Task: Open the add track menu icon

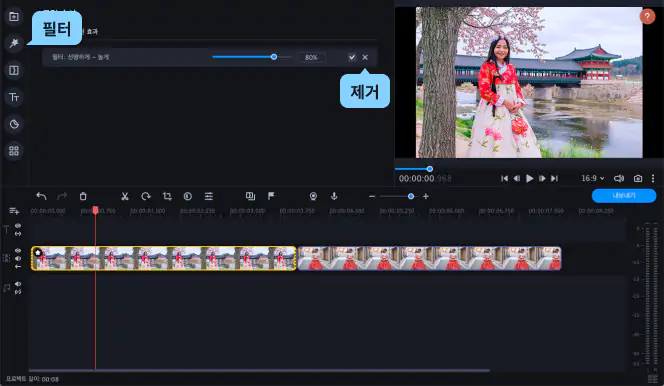Action: (x=14, y=211)
